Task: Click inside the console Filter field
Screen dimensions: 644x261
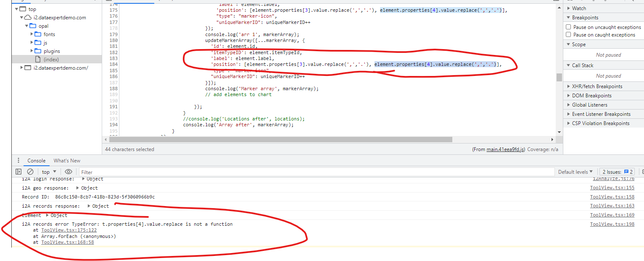Action: (x=168, y=172)
